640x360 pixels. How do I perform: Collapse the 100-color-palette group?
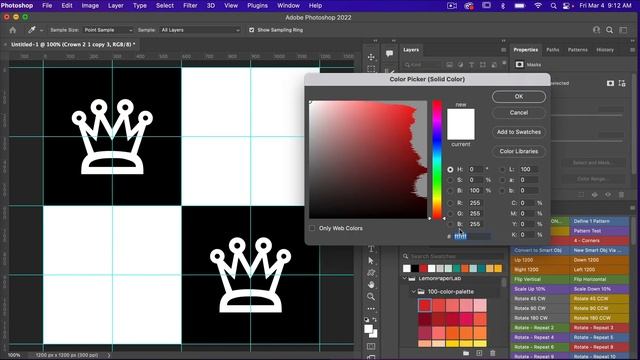click(413, 292)
